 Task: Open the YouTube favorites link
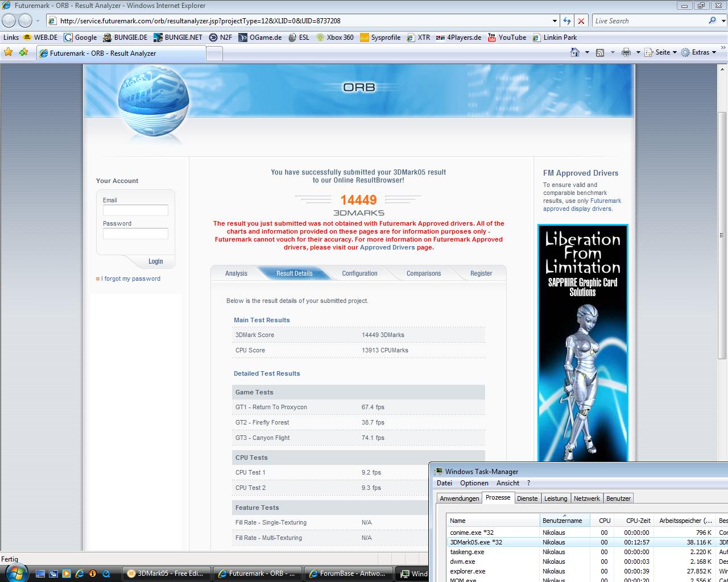tap(506, 38)
